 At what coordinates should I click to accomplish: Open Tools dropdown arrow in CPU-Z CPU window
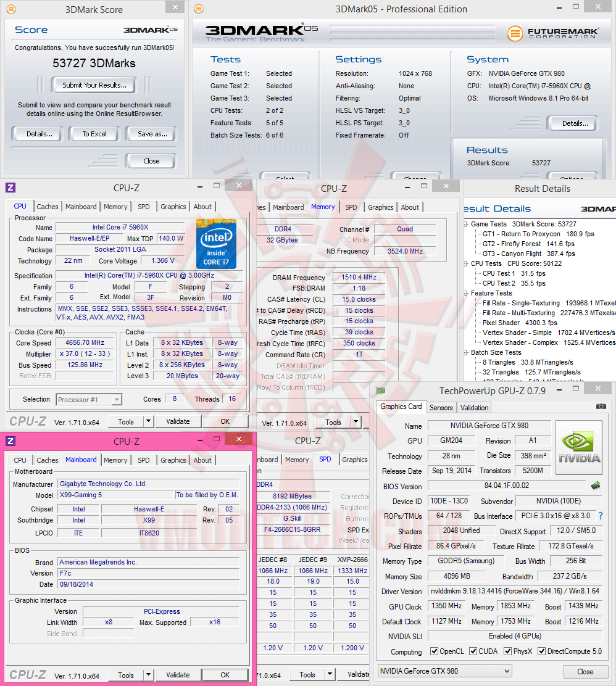(x=148, y=421)
